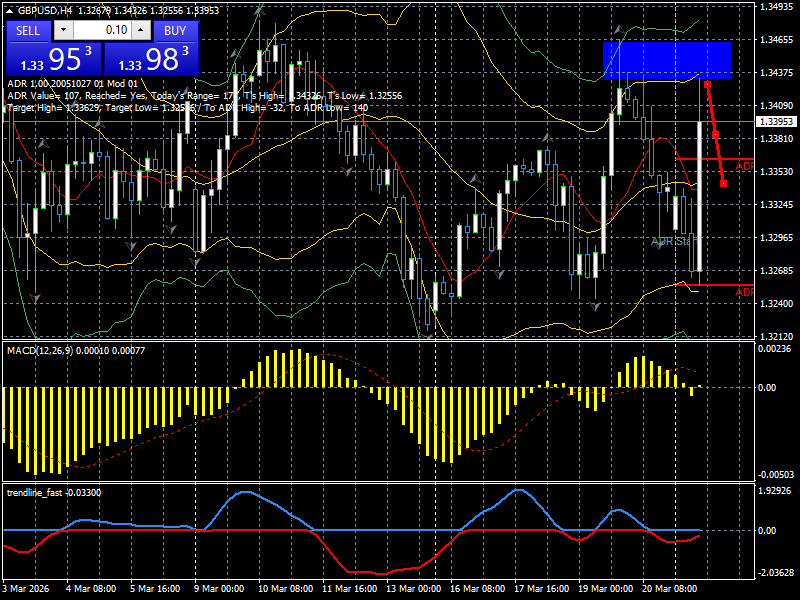Click the 1.33 95 sell price quote

[x=54, y=59]
